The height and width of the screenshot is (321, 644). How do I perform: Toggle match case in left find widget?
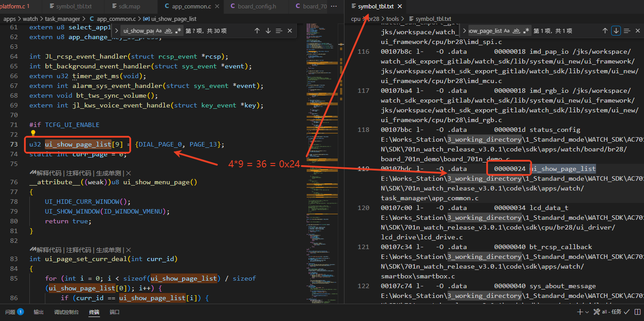tap(159, 31)
